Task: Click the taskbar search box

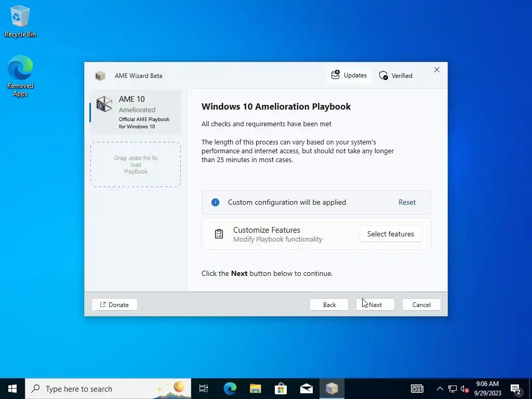Action: 108,389
